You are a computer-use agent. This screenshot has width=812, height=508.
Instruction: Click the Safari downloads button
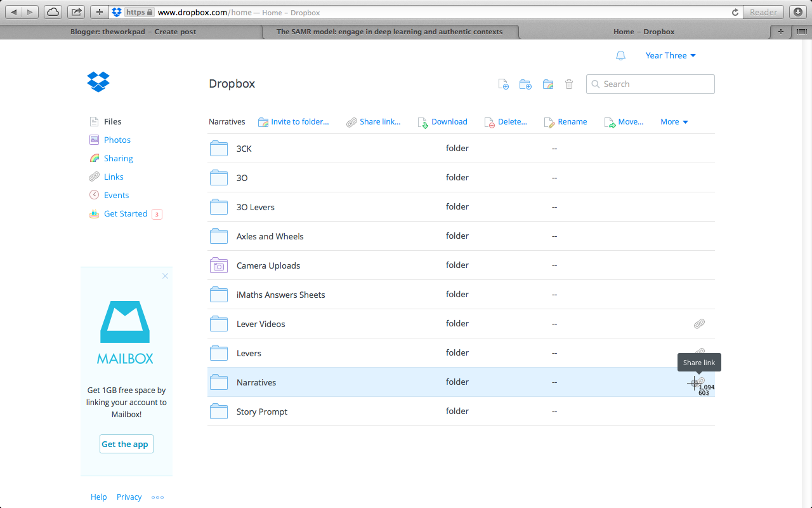[x=798, y=12]
